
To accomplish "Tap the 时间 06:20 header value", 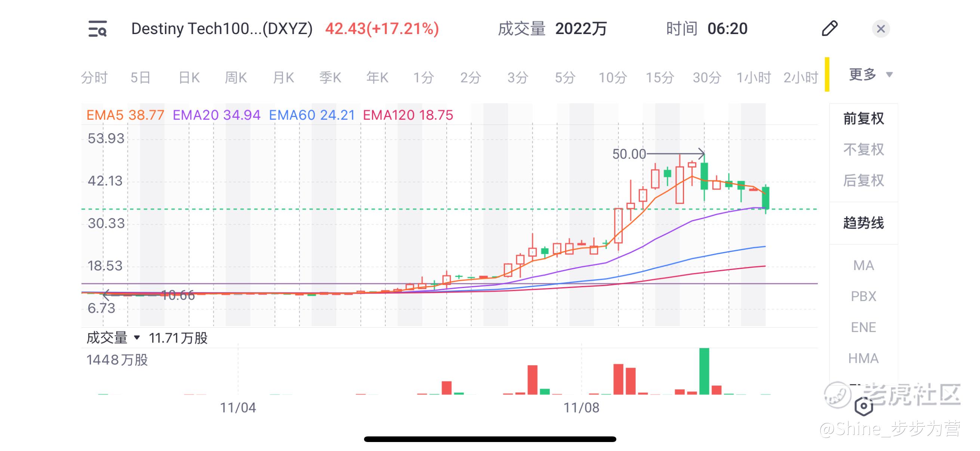I will pos(706,29).
